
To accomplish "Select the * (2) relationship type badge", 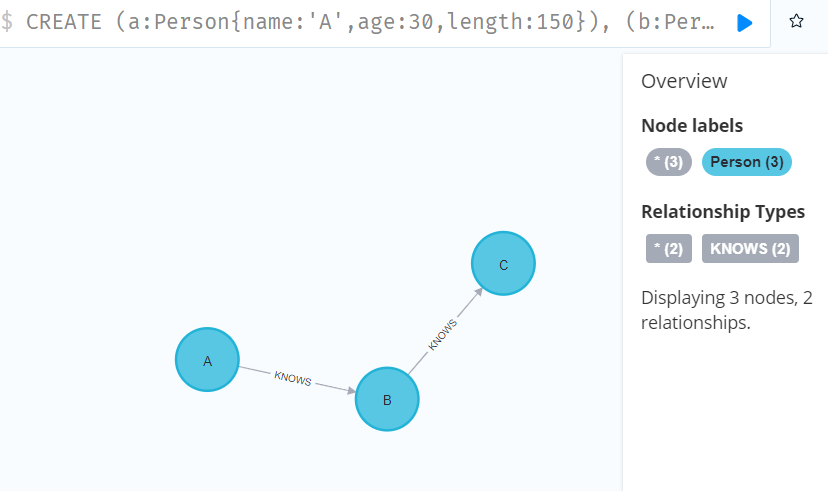I will click(x=669, y=248).
